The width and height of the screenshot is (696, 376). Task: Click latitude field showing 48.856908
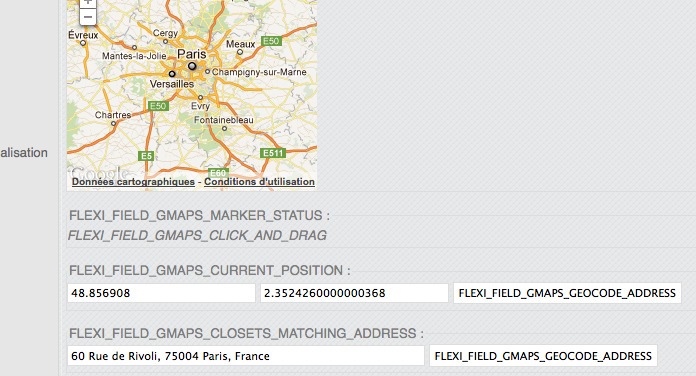click(x=161, y=293)
